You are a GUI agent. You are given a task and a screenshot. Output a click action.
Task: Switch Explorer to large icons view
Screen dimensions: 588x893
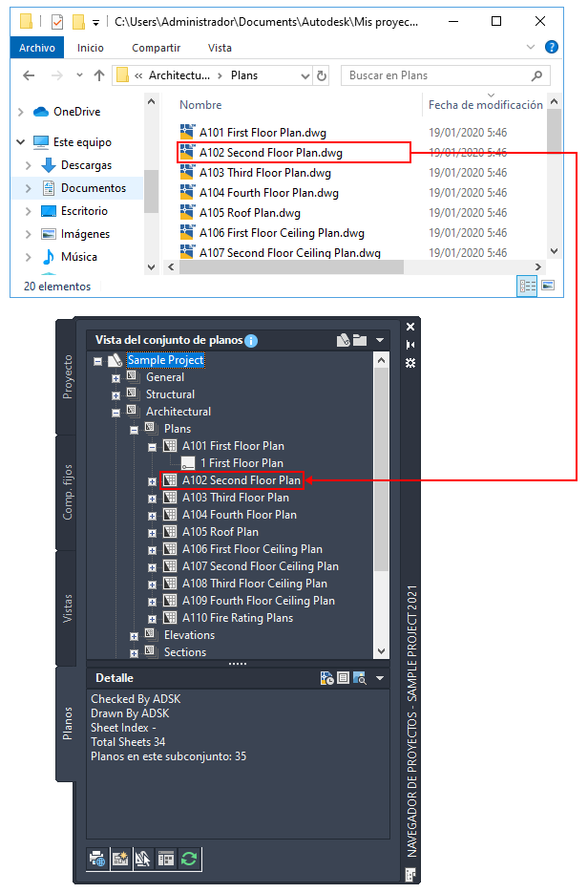tap(548, 286)
